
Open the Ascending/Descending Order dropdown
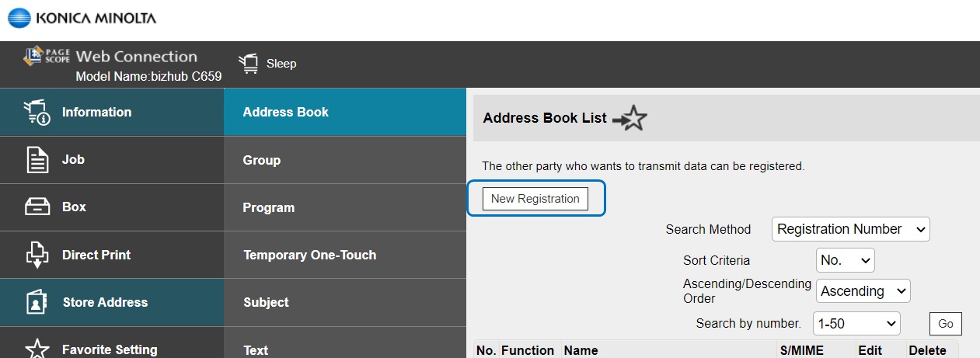863,291
